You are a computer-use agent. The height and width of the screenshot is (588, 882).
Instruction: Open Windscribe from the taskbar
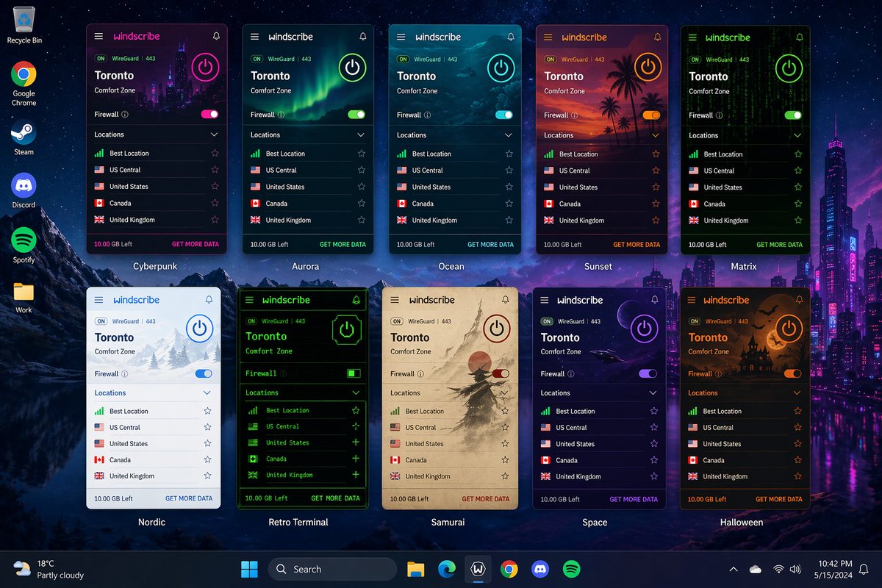[x=478, y=569]
